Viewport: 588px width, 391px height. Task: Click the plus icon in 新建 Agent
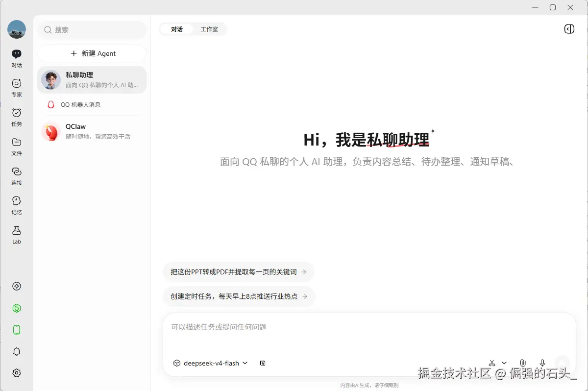click(x=74, y=53)
